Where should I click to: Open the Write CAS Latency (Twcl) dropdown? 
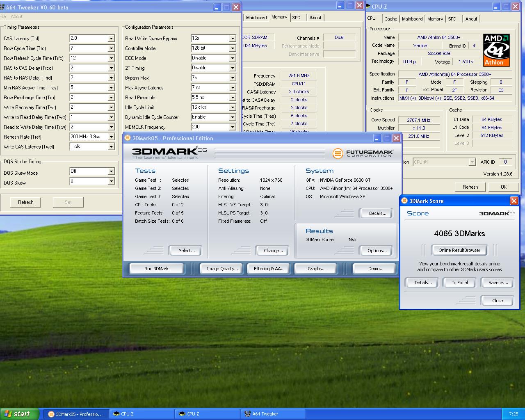tap(111, 146)
